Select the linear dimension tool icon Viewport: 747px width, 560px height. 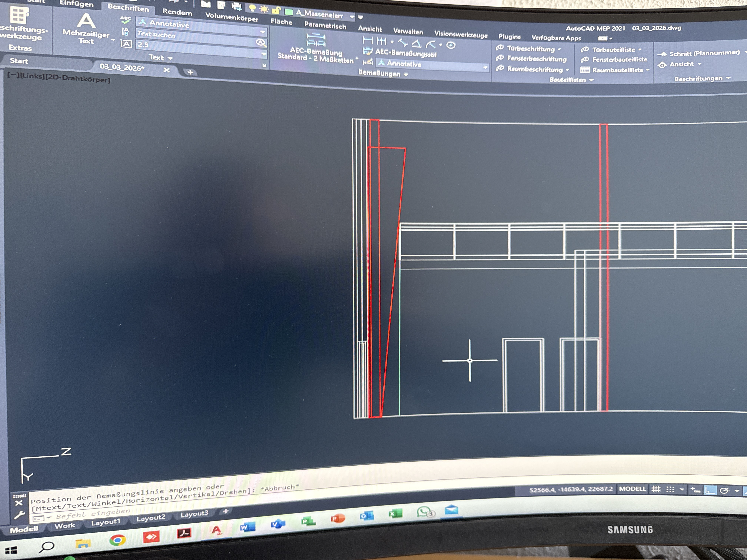click(367, 41)
